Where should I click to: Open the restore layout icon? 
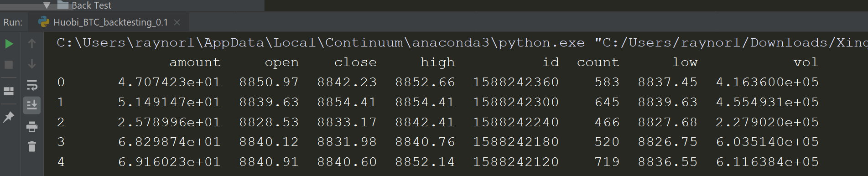point(9,91)
